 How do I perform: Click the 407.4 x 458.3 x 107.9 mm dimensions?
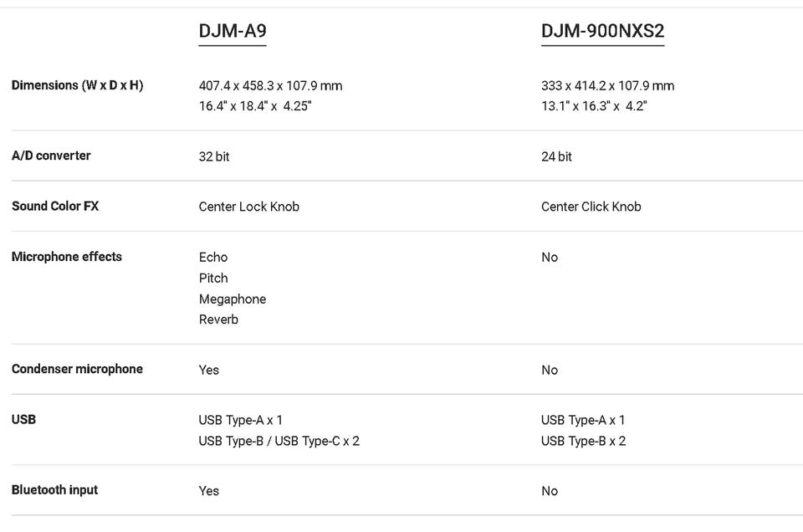coord(270,85)
